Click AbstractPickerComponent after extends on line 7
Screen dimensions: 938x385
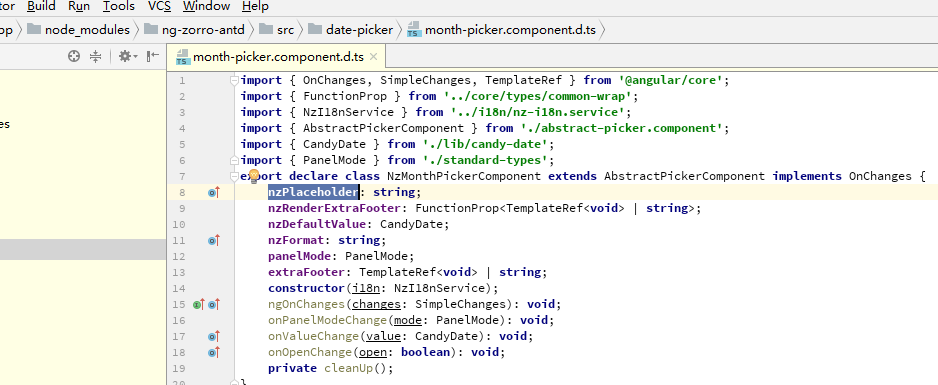pyautogui.click(x=684, y=176)
